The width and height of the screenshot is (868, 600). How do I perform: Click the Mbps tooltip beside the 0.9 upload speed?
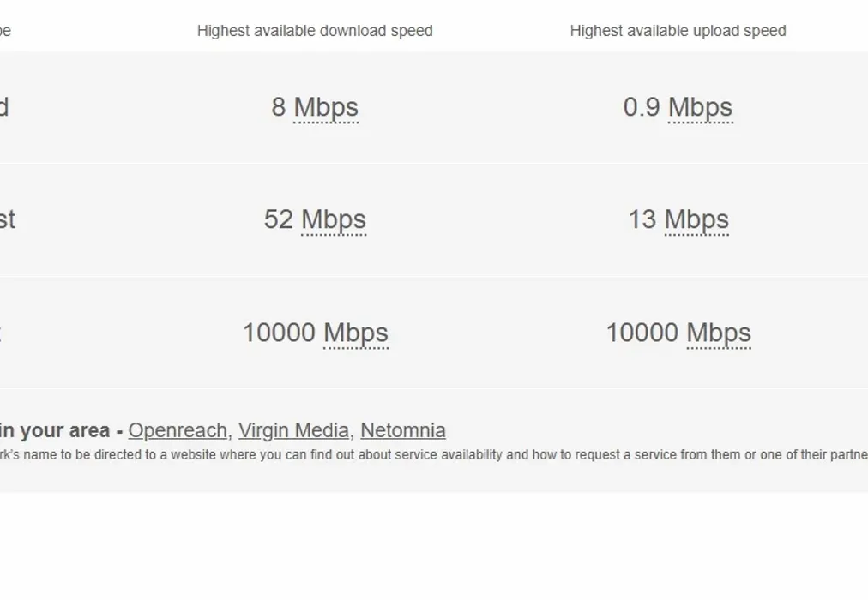(702, 107)
